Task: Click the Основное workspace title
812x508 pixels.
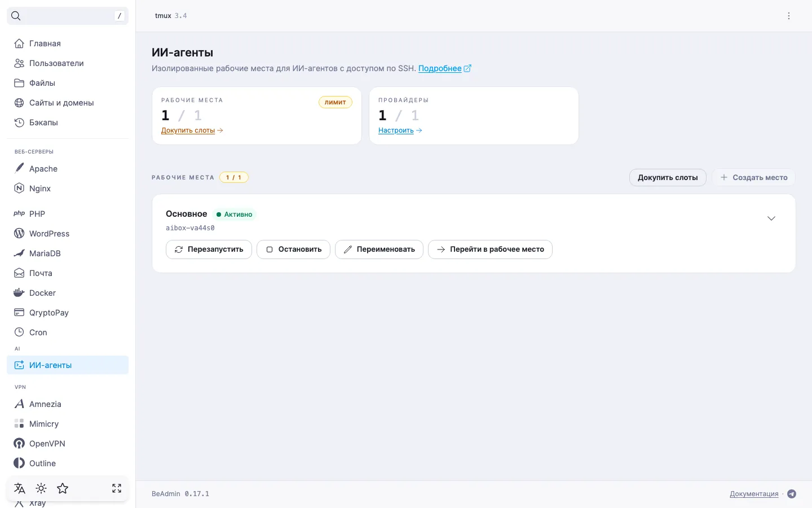Action: pos(187,214)
